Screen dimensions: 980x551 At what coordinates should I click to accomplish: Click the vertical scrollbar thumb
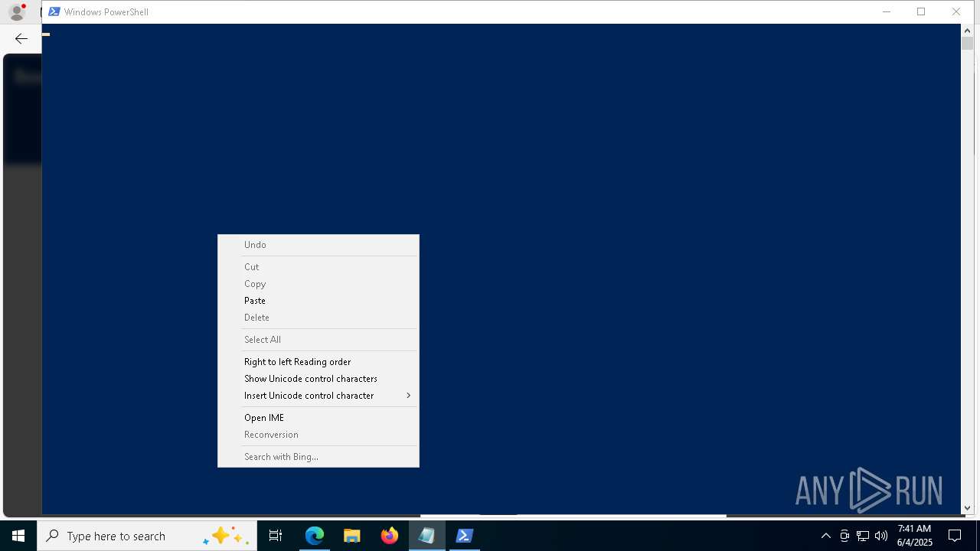click(x=967, y=44)
